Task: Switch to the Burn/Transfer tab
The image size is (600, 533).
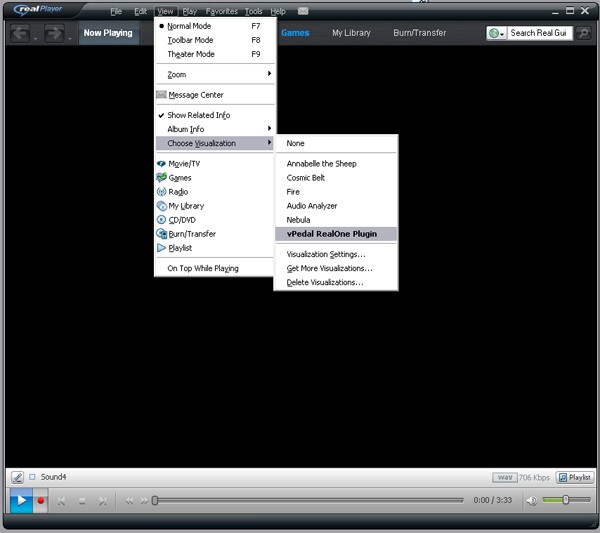Action: [420, 33]
